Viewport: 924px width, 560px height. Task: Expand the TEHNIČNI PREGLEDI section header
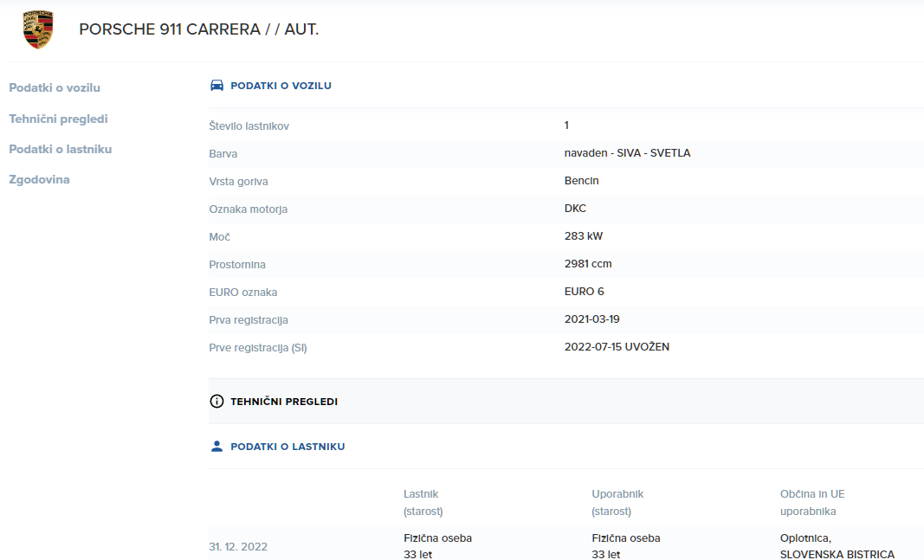click(x=566, y=401)
